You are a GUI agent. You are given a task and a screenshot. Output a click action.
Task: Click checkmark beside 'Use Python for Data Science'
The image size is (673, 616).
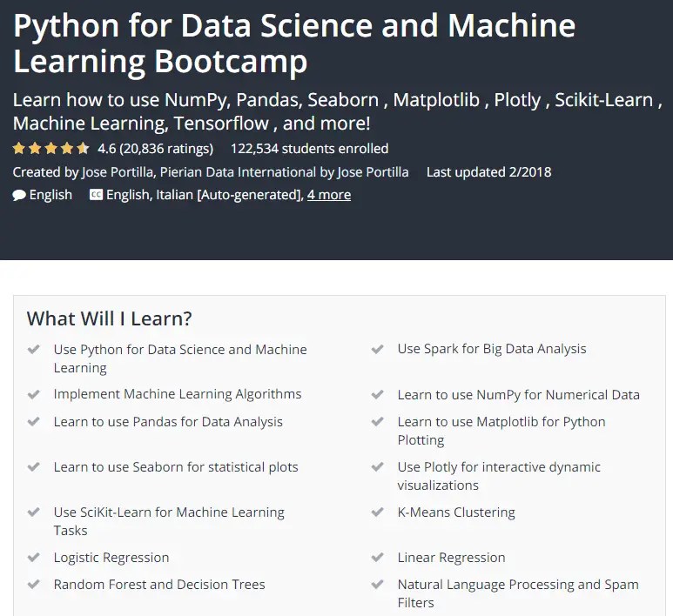coord(33,349)
